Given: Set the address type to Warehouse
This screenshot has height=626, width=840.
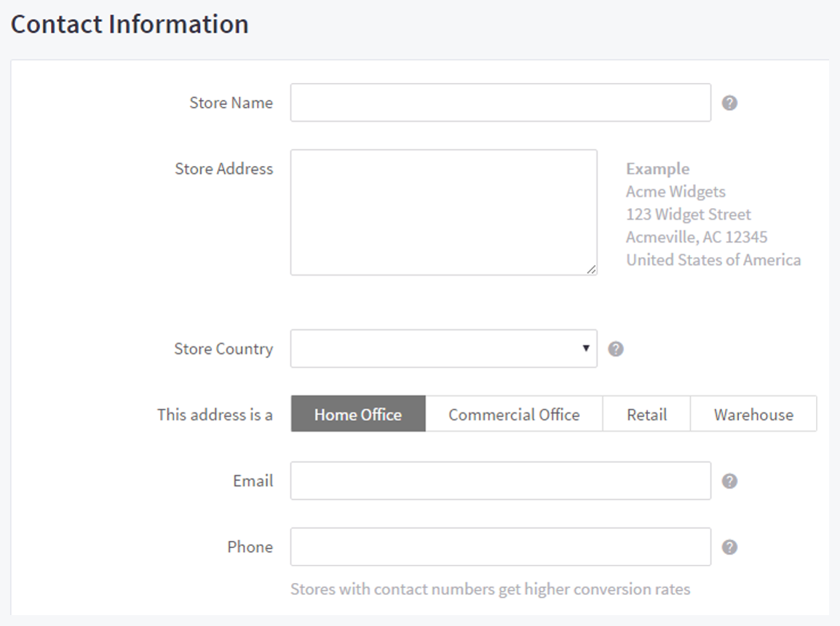Looking at the screenshot, I should point(753,414).
